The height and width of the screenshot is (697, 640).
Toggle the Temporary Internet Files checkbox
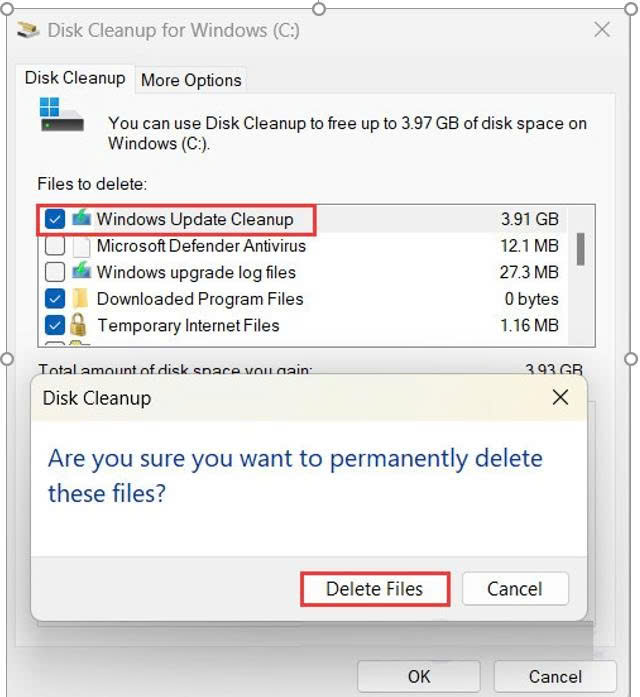click(x=55, y=325)
